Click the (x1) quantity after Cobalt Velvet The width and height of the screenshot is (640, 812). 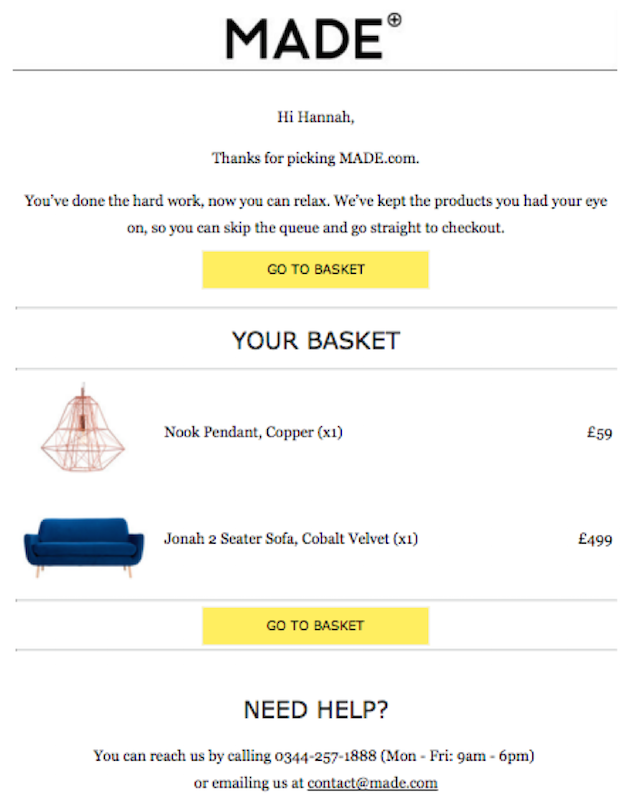point(405,539)
